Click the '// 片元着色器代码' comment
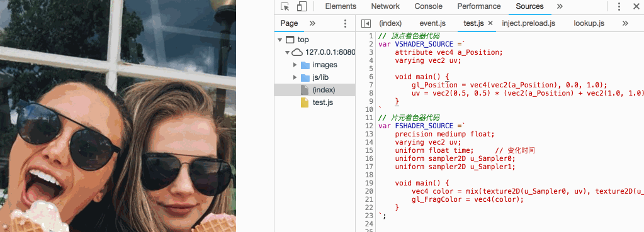The image size is (644, 232). pyautogui.click(x=409, y=118)
